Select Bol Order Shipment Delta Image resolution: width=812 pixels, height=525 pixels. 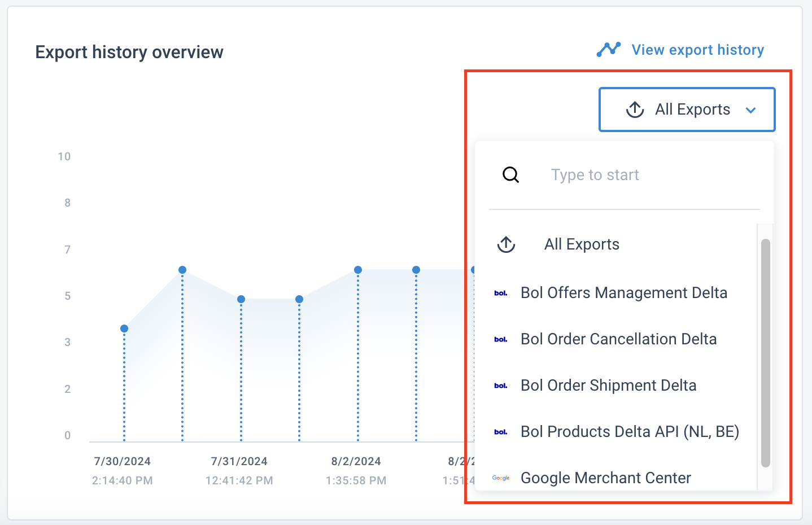point(608,386)
